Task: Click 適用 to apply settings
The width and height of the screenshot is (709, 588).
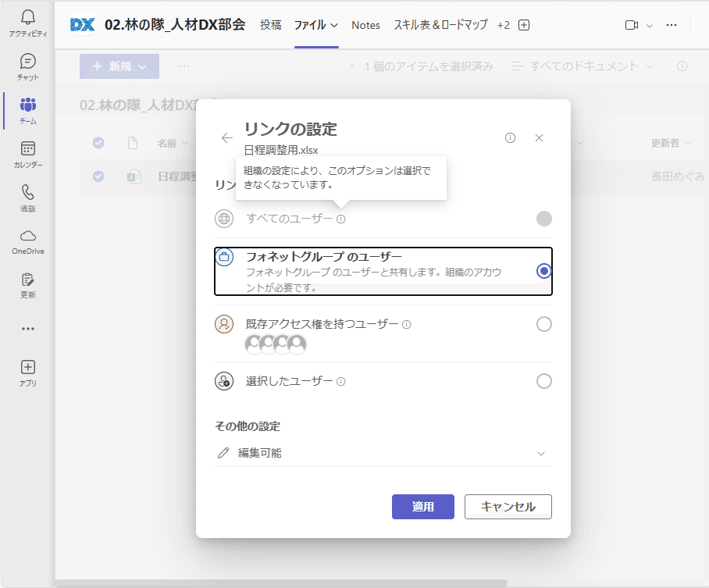Action: (x=422, y=507)
